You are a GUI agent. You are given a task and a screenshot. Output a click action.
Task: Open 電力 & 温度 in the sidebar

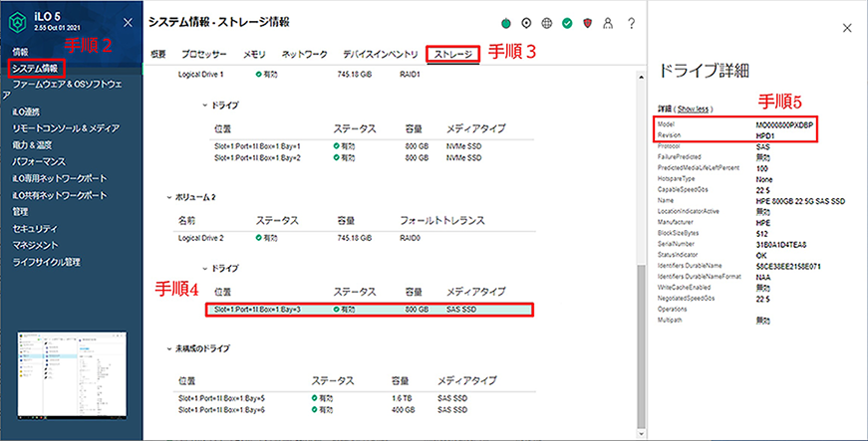pos(32,144)
